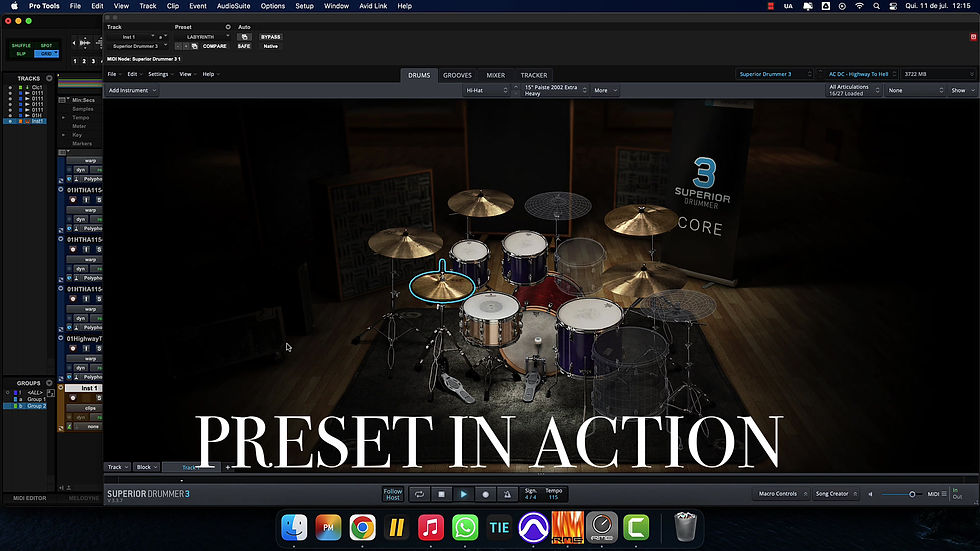Open the Hi-Hat instrument selector
The width and height of the screenshot is (980, 551).
tap(486, 91)
